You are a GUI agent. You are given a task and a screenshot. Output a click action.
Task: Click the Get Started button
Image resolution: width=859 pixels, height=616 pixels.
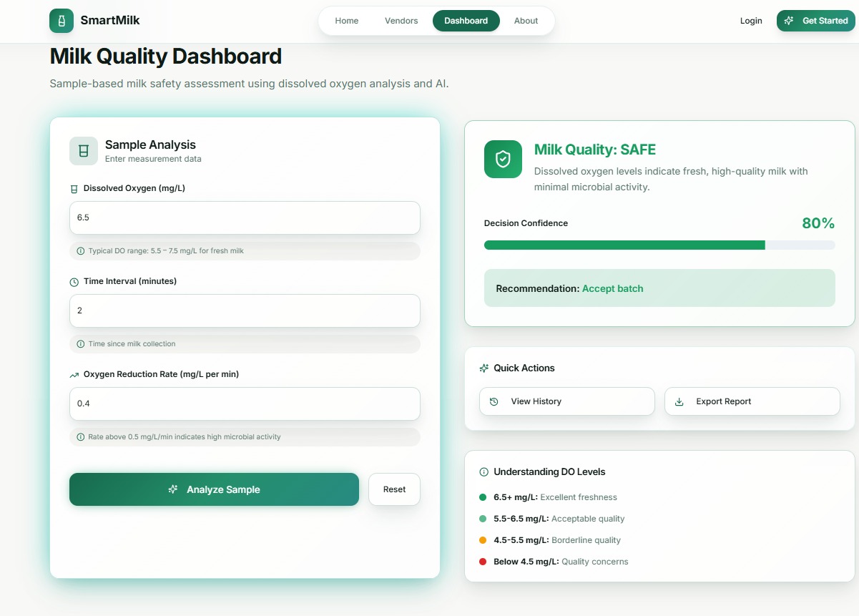coord(816,21)
